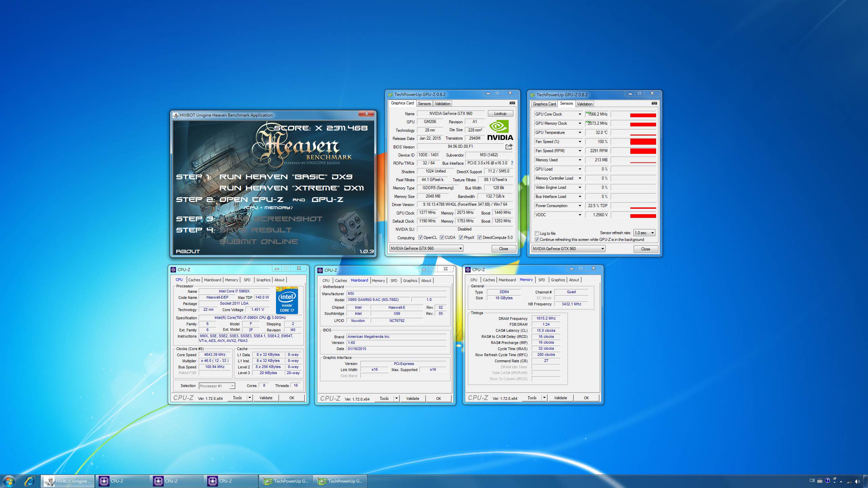
Task: Click the second CPU-Z taskbar button
Action: coord(176,481)
